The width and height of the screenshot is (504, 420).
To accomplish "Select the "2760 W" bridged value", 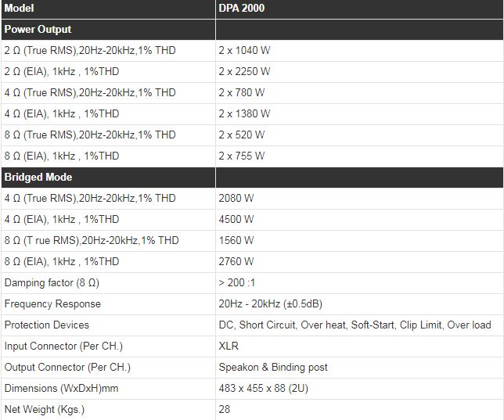I will (x=236, y=261).
